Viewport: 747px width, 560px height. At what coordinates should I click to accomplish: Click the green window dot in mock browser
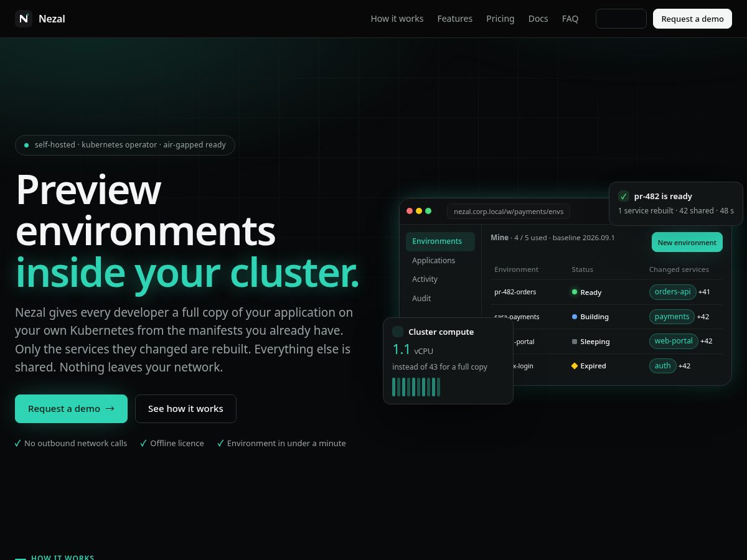(428, 211)
